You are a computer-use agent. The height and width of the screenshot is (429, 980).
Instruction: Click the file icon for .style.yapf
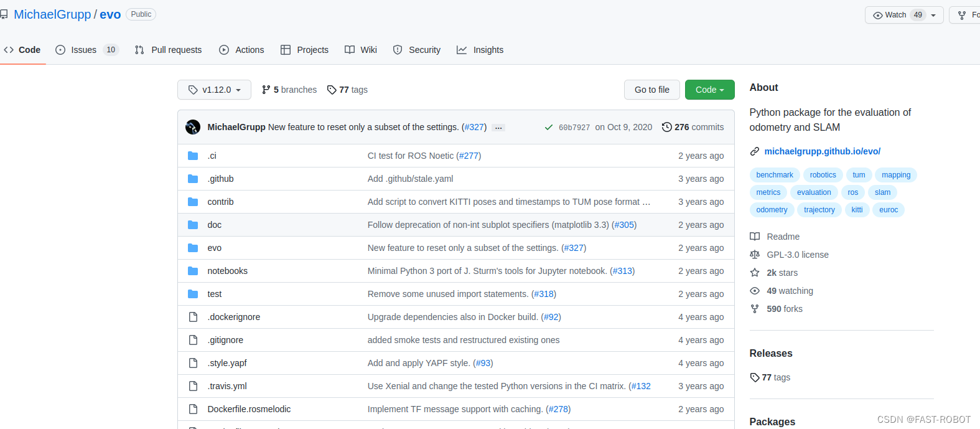click(x=193, y=363)
